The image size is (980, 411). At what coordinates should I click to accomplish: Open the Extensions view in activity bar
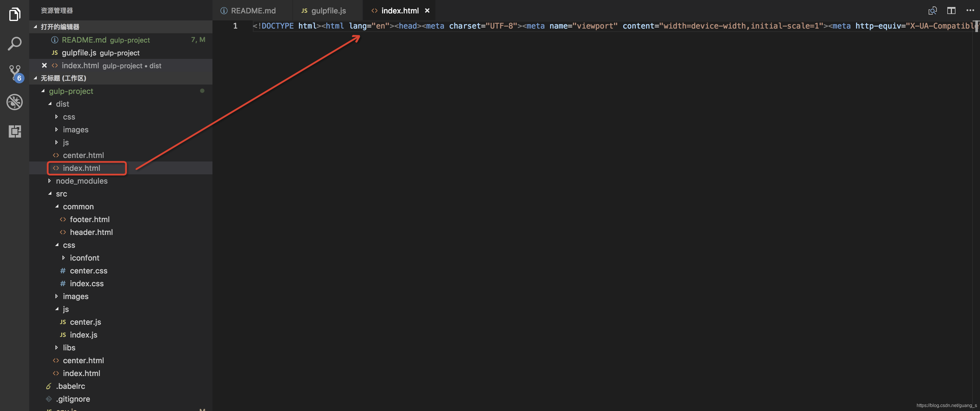point(15,131)
